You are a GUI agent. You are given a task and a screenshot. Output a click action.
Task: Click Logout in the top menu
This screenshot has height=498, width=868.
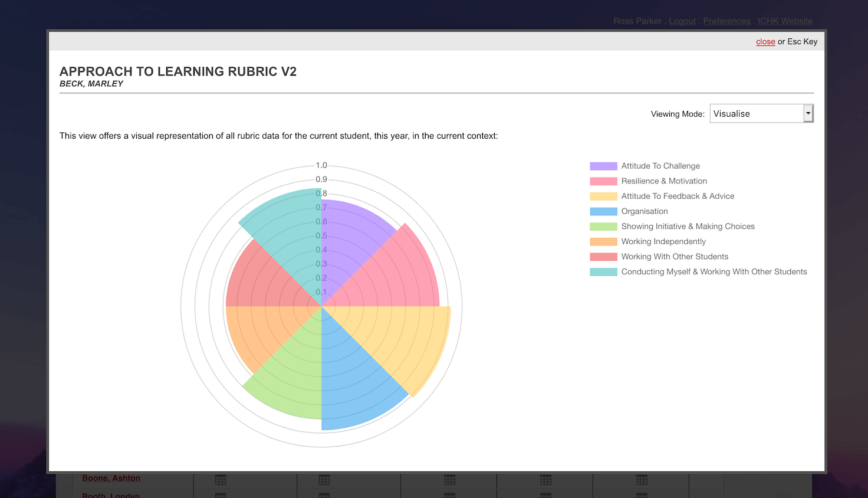click(x=682, y=21)
